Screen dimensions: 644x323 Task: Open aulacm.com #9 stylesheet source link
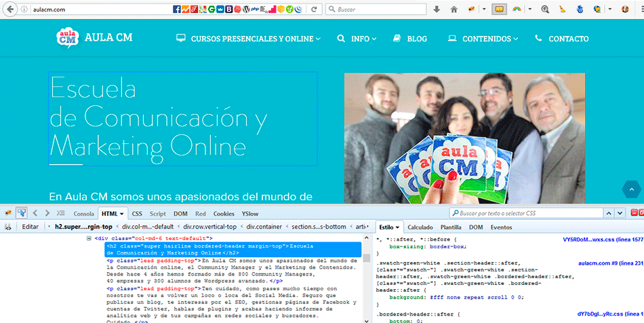[x=611, y=263]
